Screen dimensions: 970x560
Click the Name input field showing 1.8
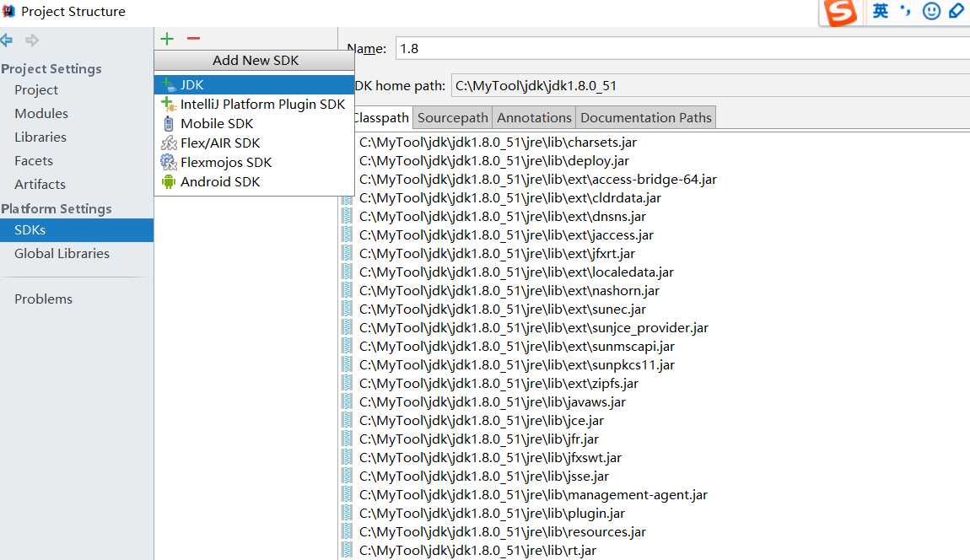coord(682,48)
